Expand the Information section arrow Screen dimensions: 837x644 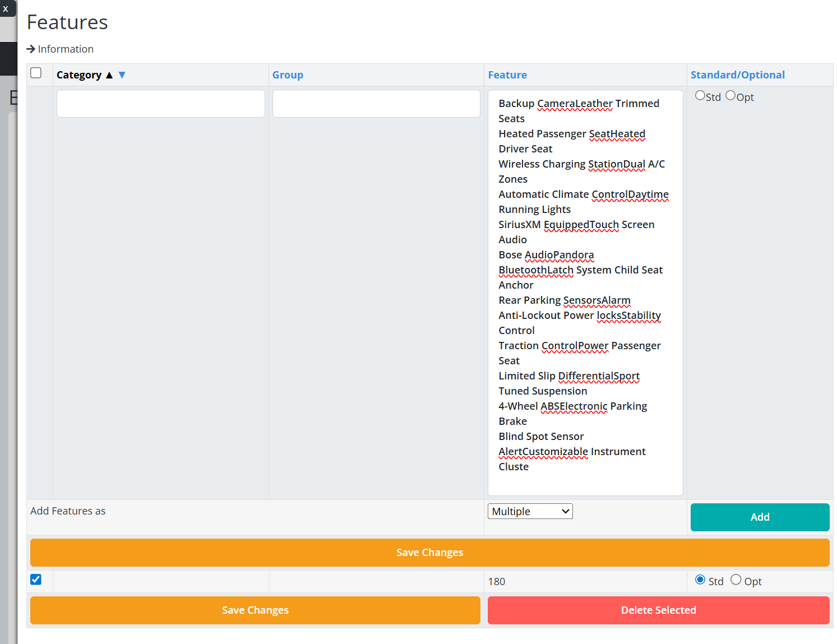pos(31,49)
